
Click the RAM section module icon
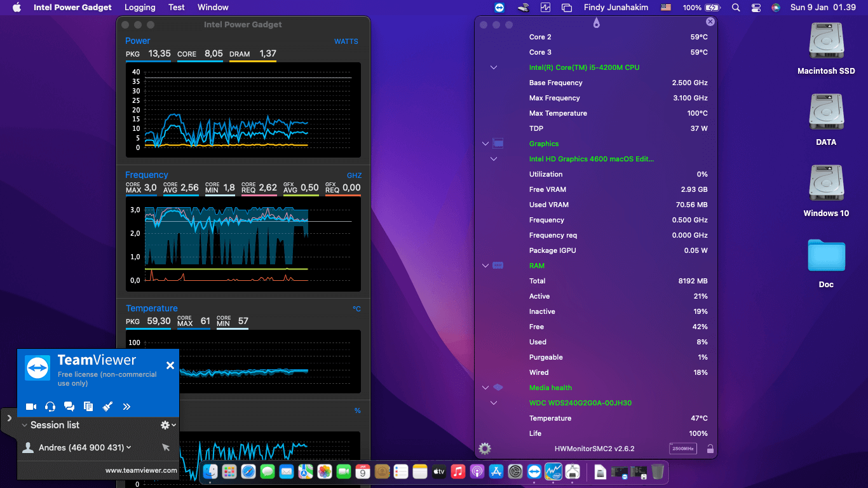498,266
